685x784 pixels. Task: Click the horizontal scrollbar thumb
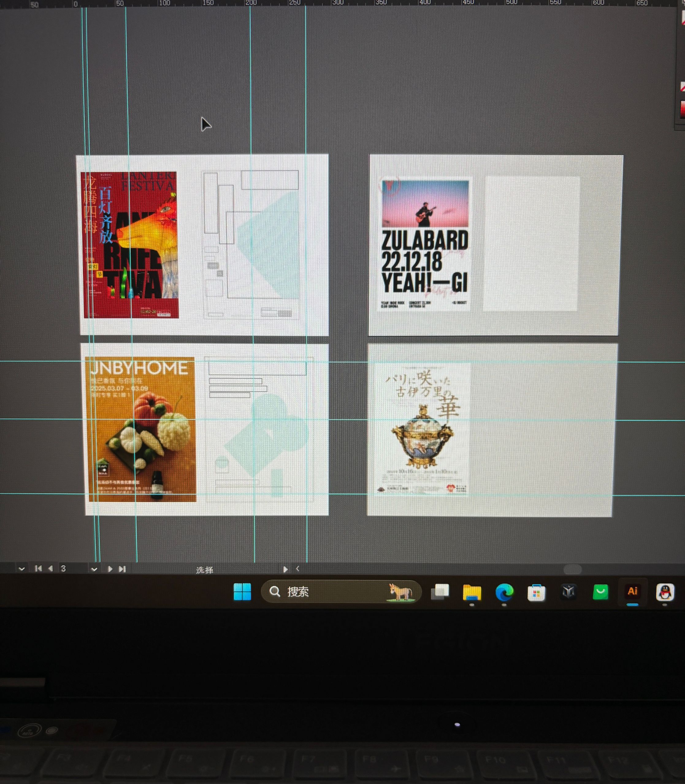(572, 570)
